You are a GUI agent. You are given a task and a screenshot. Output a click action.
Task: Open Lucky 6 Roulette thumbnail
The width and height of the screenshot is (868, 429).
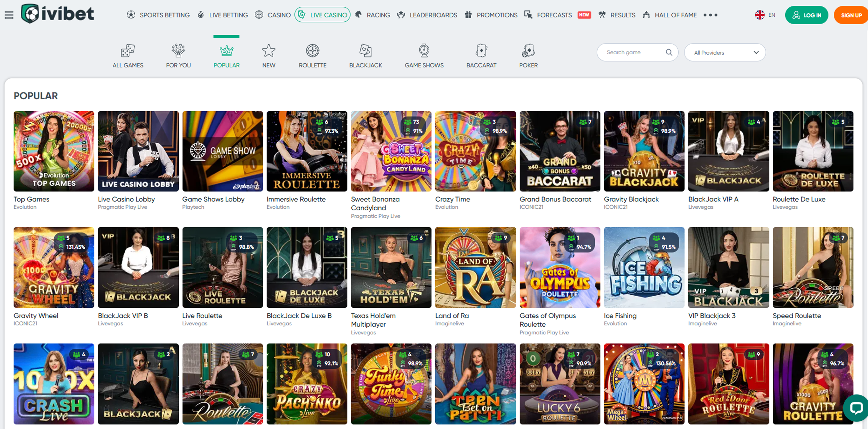(560, 384)
